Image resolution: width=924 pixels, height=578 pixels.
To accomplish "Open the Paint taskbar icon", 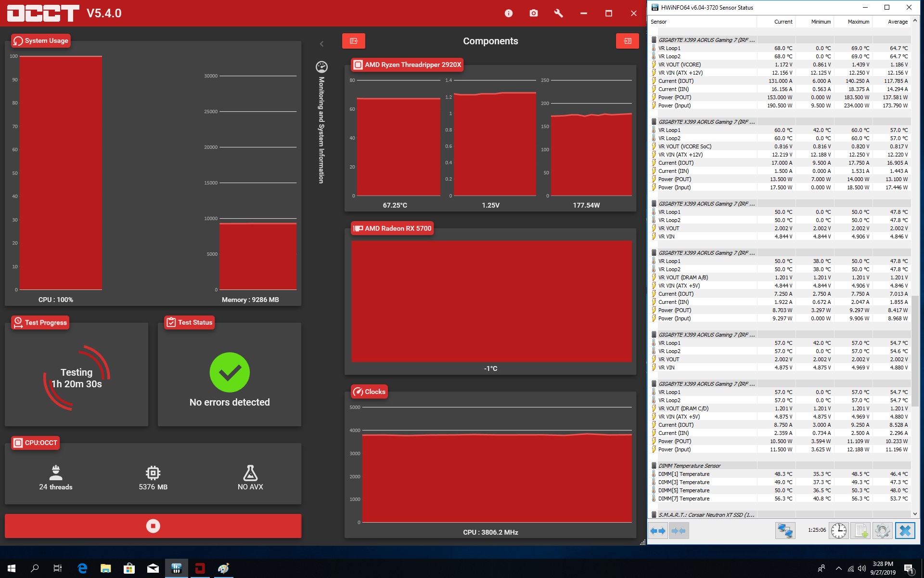I will tap(223, 568).
